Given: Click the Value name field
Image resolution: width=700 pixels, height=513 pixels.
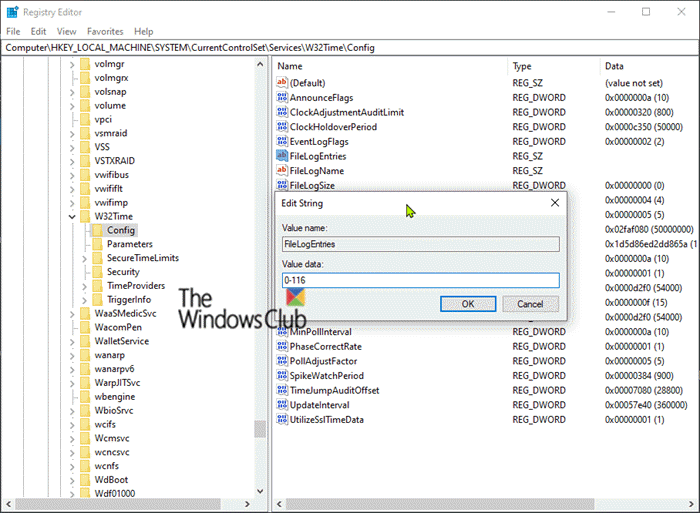Looking at the screenshot, I should pos(421,244).
